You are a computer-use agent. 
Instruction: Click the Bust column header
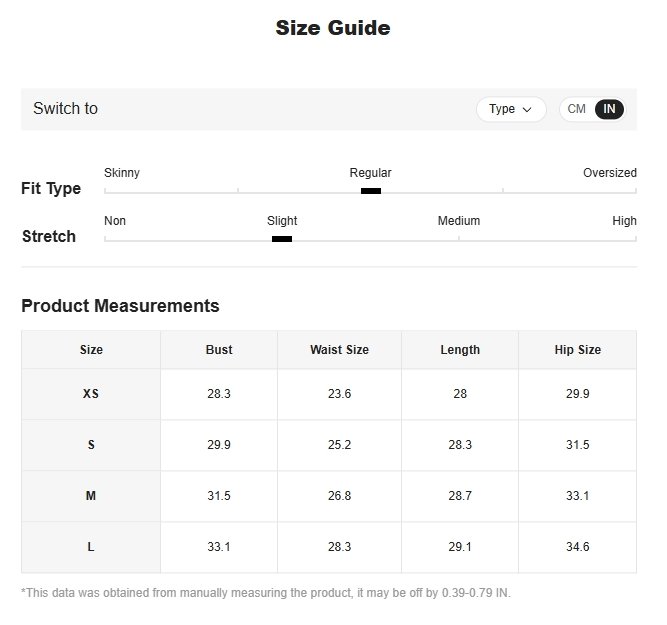219,350
